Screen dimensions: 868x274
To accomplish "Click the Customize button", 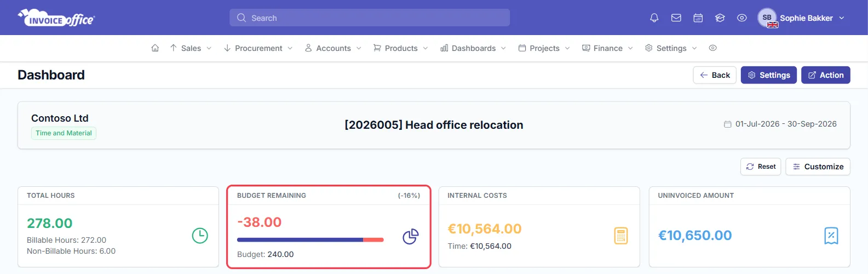I will (818, 167).
